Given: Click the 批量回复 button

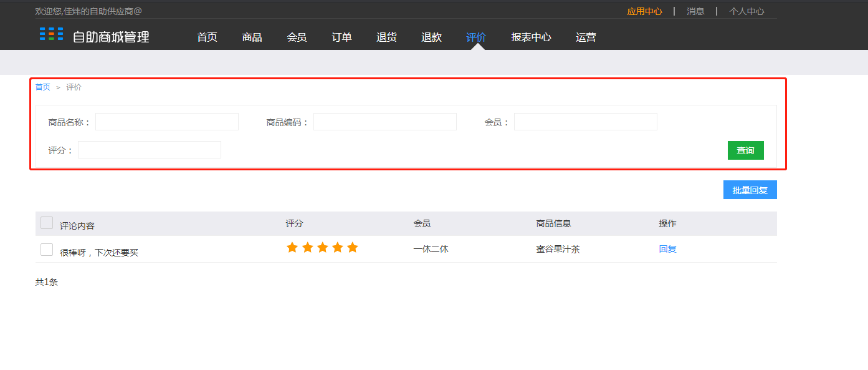Looking at the screenshot, I should coord(750,190).
